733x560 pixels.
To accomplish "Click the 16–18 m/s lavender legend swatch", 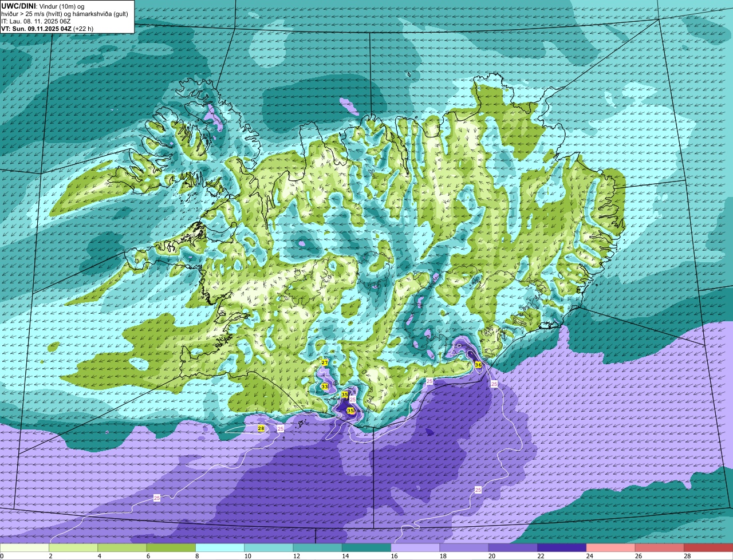I will click(x=415, y=547).
